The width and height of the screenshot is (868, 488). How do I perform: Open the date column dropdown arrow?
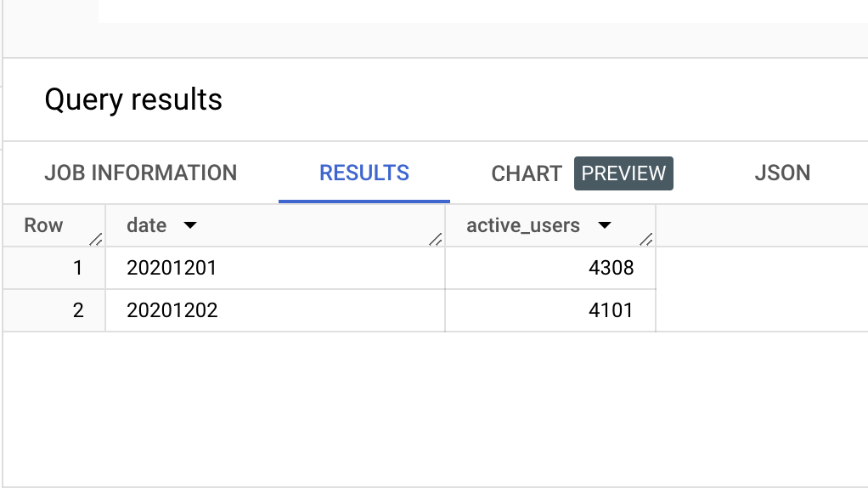pos(190,225)
